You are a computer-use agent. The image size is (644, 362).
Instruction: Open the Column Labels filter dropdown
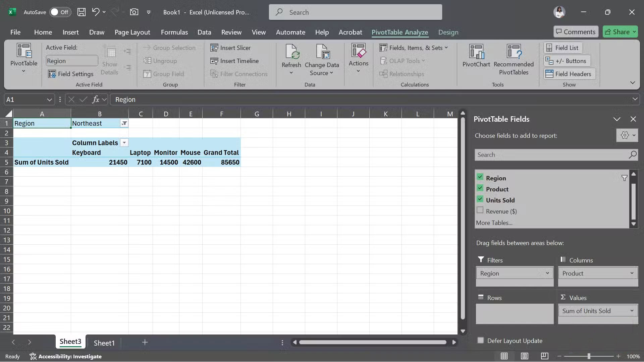click(124, 142)
